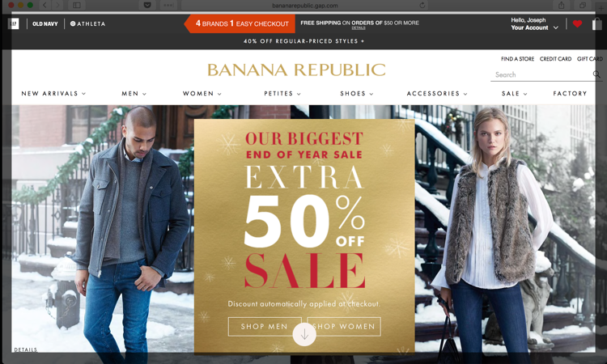Expand the New Arrivals menu
607x364 pixels.
pos(53,94)
